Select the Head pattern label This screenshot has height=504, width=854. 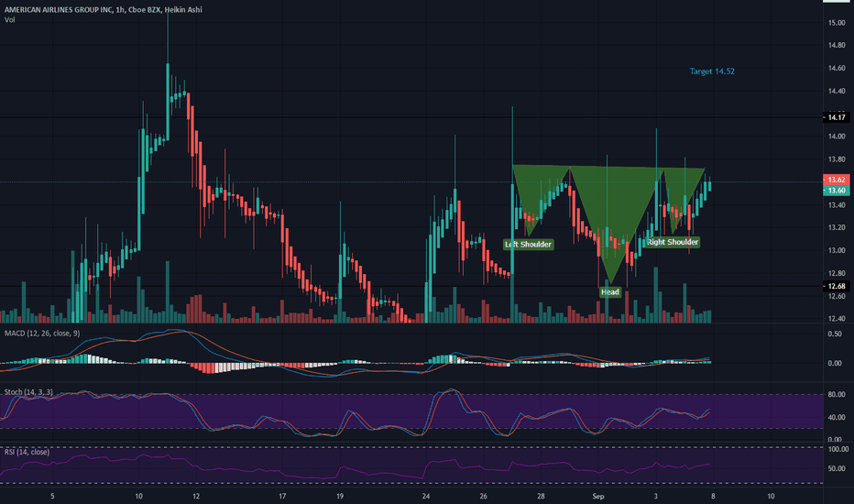click(610, 292)
